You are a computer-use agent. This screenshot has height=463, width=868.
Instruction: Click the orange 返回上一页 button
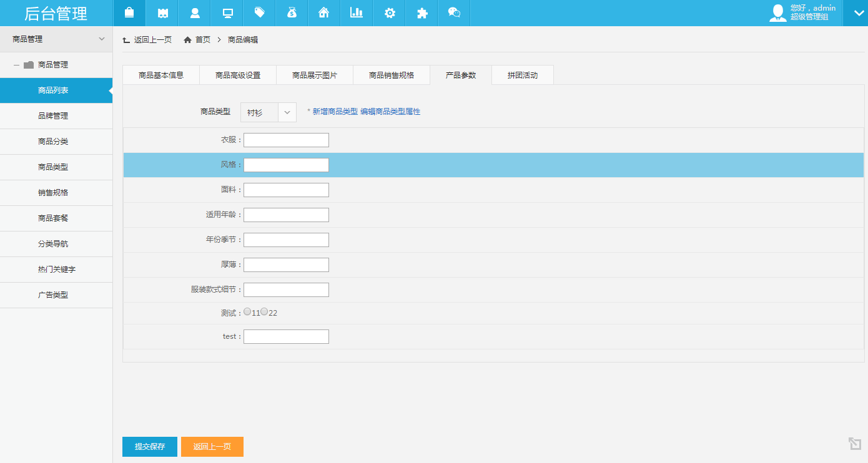pyautogui.click(x=212, y=447)
